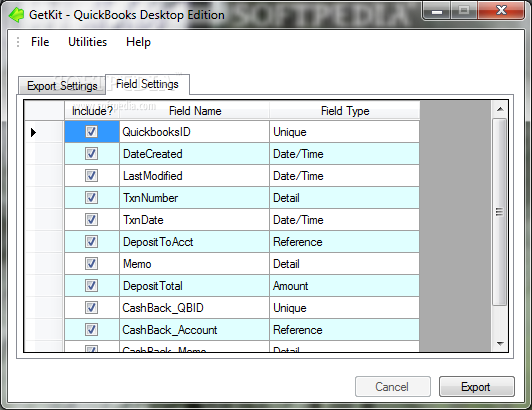Toggle the CashBack_QBID include checkbox
Viewport: 532px width, 410px height.
[x=91, y=308]
